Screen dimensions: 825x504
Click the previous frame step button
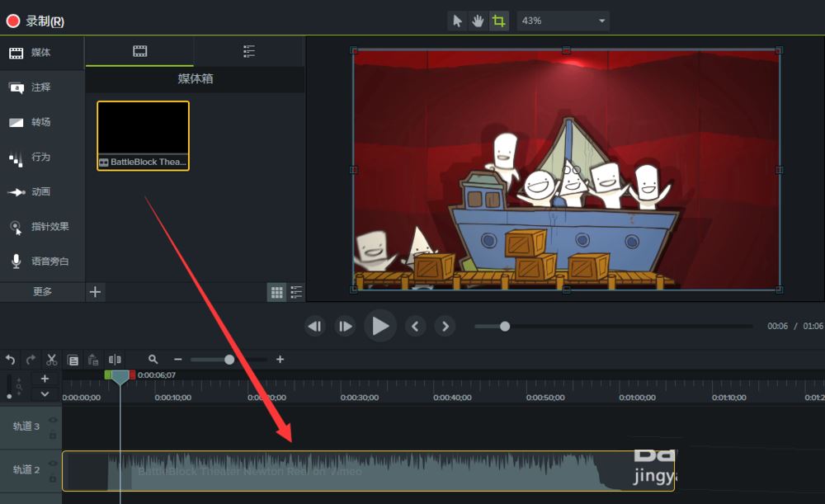[x=314, y=327]
